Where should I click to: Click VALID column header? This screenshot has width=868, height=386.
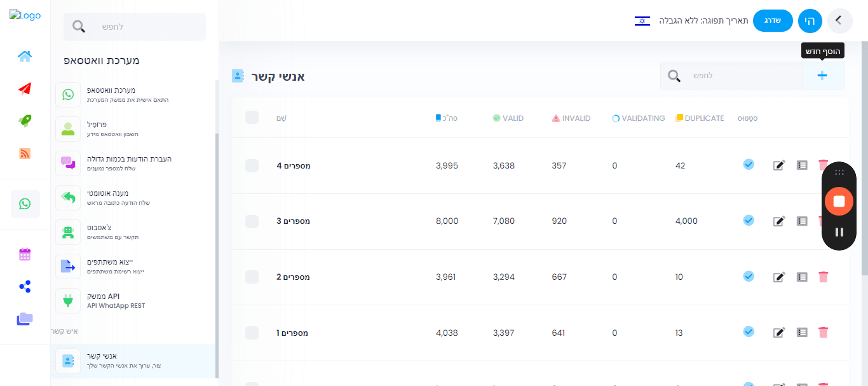[x=508, y=118]
